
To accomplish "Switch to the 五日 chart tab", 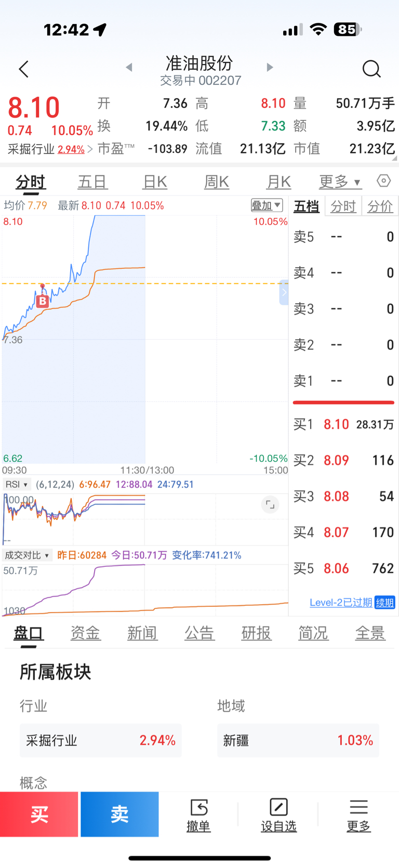I will point(92,182).
